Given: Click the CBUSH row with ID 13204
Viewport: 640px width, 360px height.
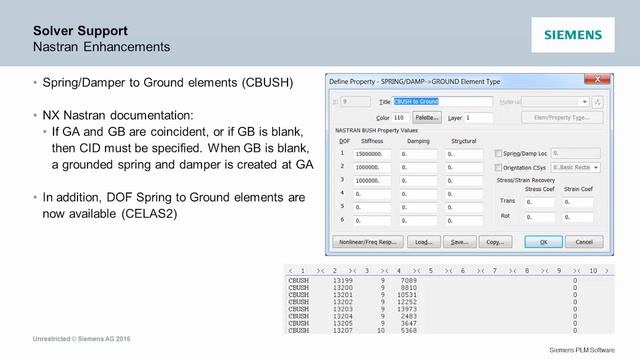Looking at the screenshot, I should click(x=449, y=316).
